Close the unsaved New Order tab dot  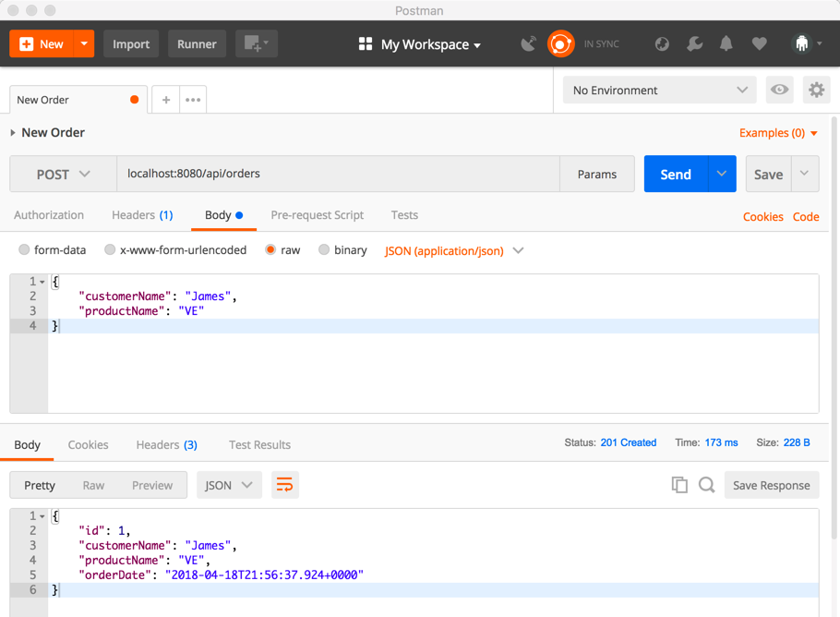(x=135, y=100)
